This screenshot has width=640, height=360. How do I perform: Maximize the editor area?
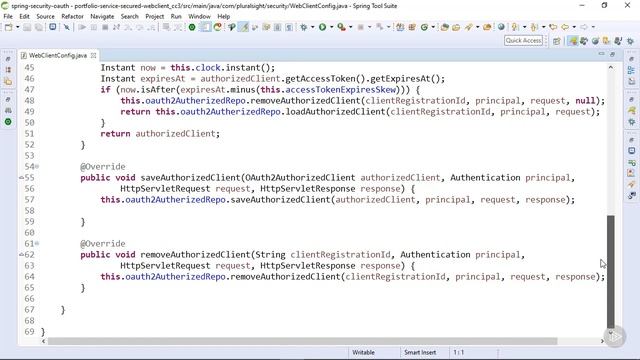tap(612, 54)
